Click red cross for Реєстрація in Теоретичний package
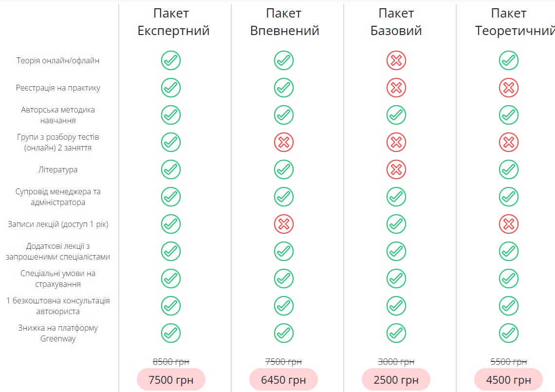Viewport: 555px width, 392px height. click(x=509, y=88)
